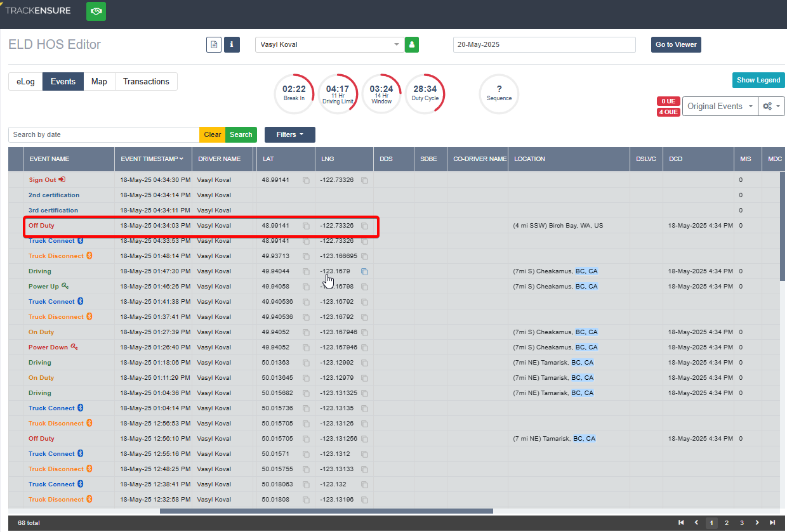This screenshot has height=532, width=787.
Task: Click the Search by date field
Action: coord(104,134)
